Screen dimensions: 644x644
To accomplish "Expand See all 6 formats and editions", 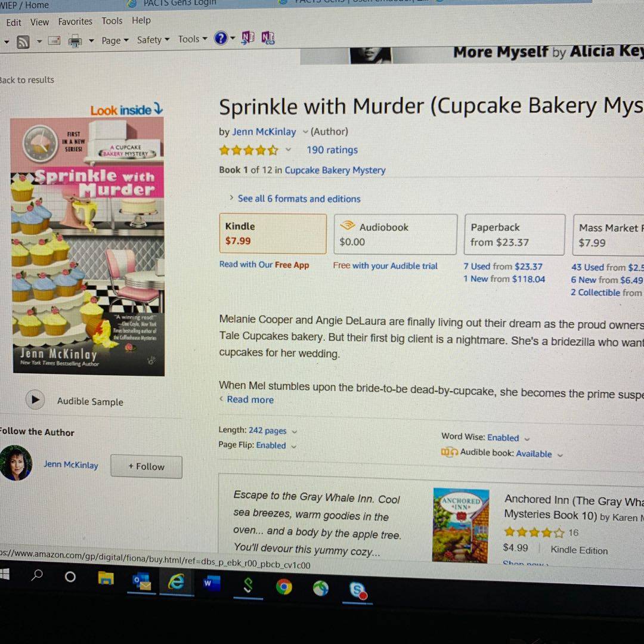I will click(299, 199).
